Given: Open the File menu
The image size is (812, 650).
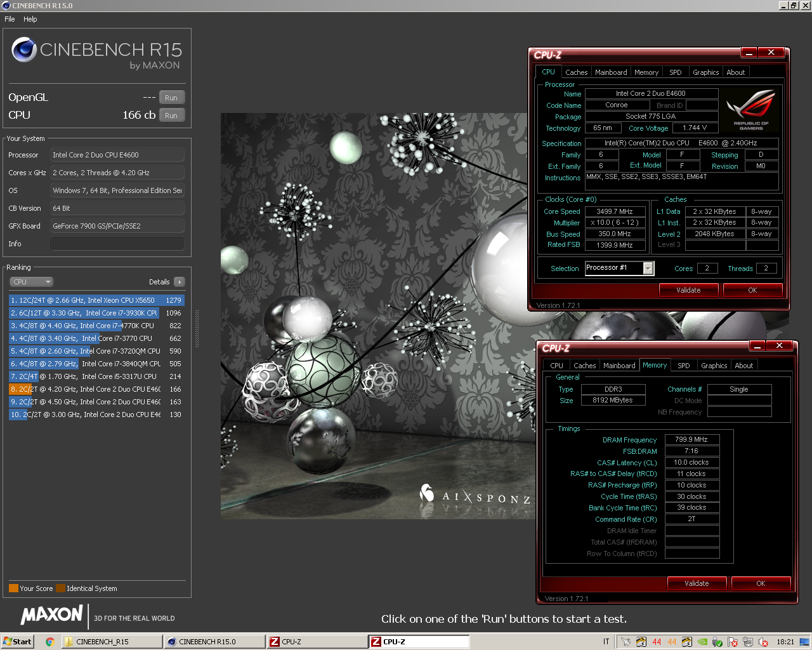Looking at the screenshot, I should (10, 19).
